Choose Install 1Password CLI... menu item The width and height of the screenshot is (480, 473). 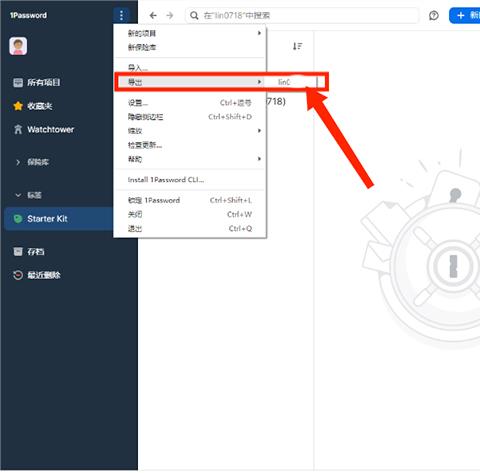tap(190, 180)
